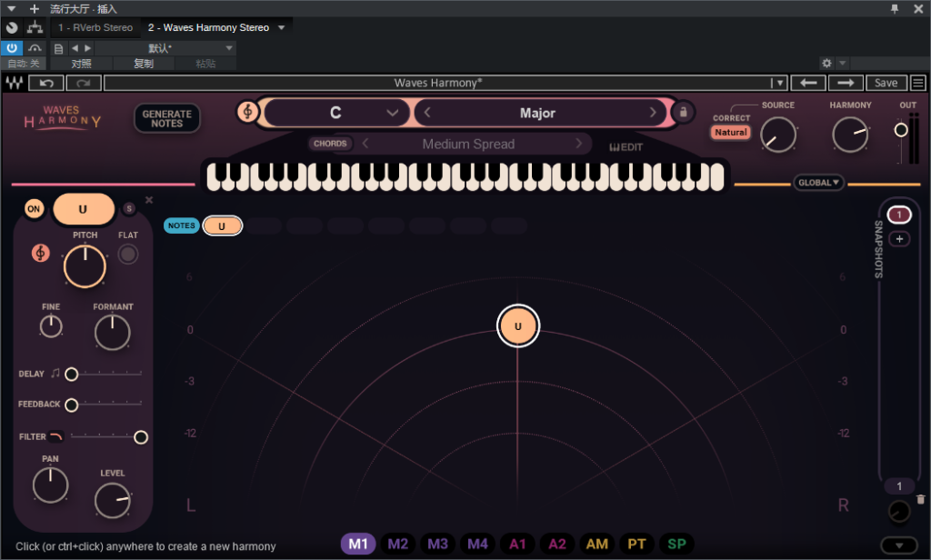Toggle voice U ON button
The image size is (931, 560).
point(34,209)
